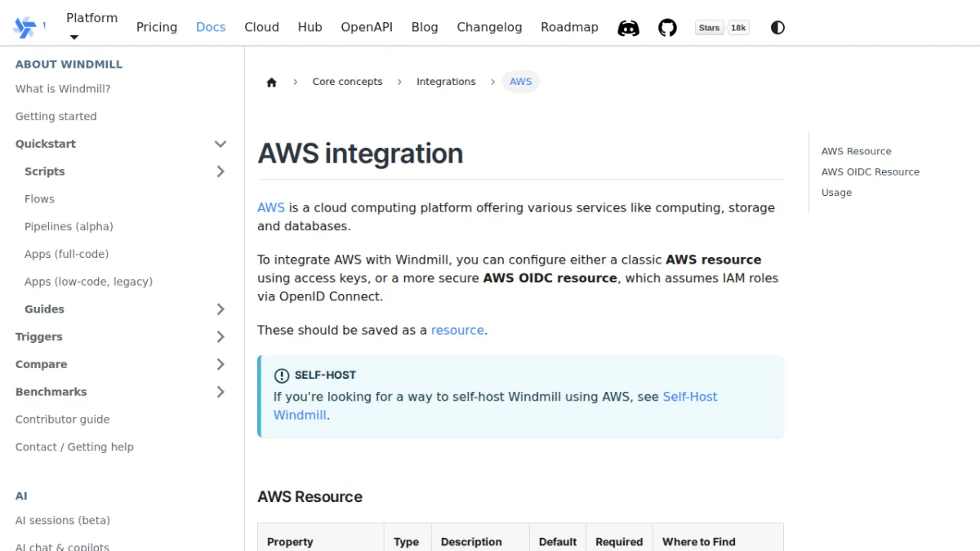980x551 pixels.
Task: Select Guides in sidebar
Action: point(44,309)
